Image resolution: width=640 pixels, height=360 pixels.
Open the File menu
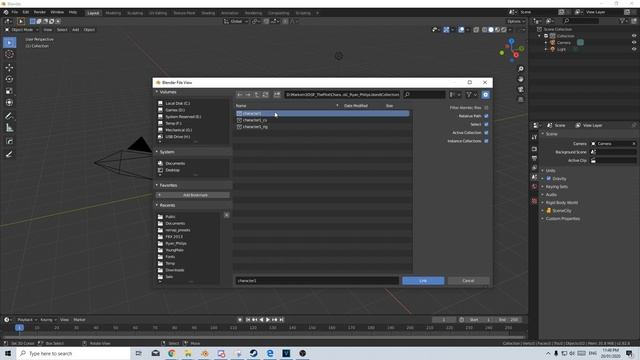pyautogui.click(x=15, y=12)
